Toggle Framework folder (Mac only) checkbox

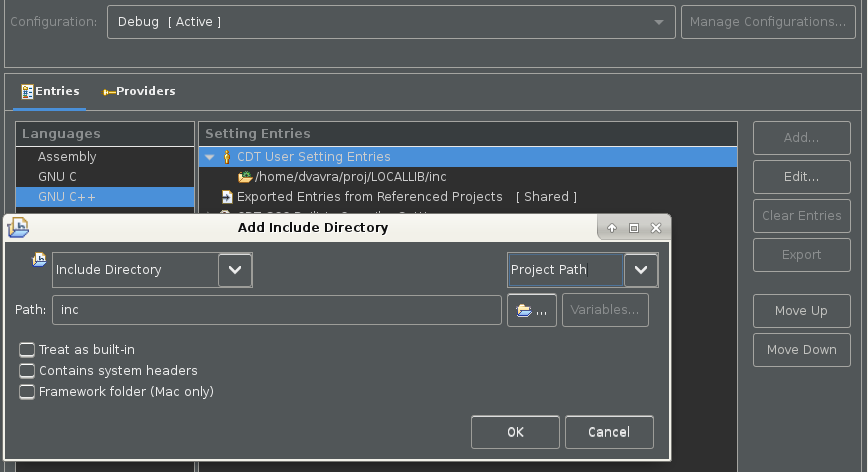(x=27, y=392)
